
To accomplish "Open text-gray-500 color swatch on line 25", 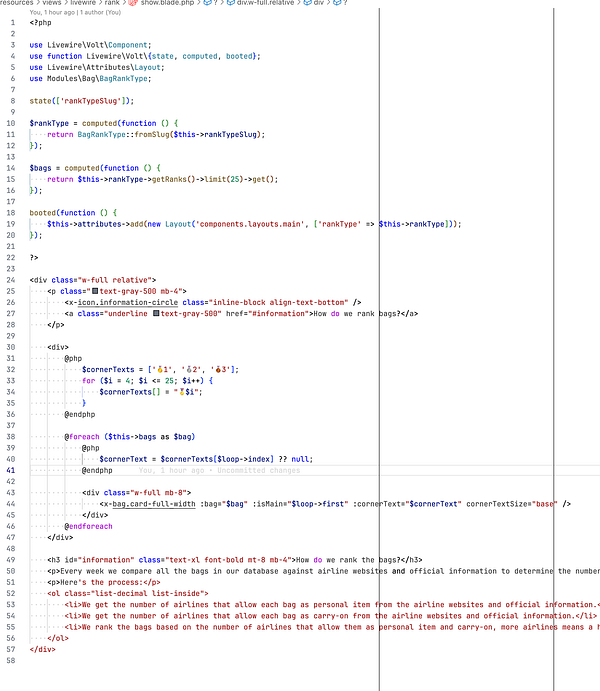I will (95, 291).
